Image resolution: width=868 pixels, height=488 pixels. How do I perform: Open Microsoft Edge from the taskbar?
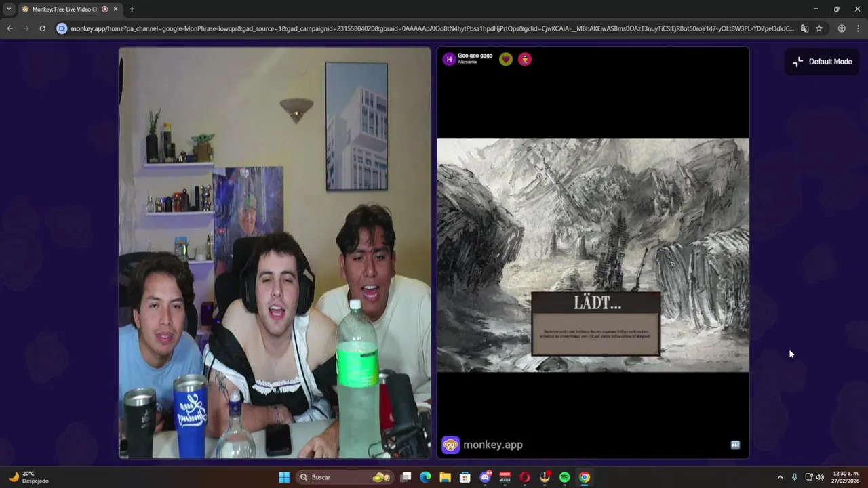coord(425,477)
